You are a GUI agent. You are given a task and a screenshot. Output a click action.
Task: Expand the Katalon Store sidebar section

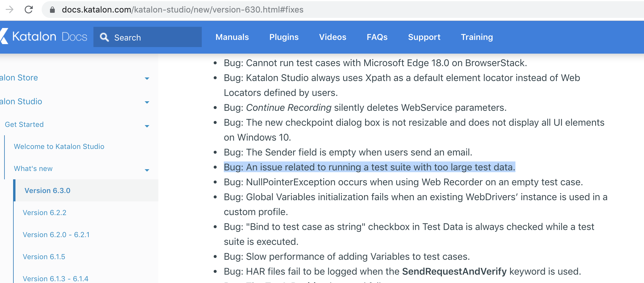pos(147,78)
